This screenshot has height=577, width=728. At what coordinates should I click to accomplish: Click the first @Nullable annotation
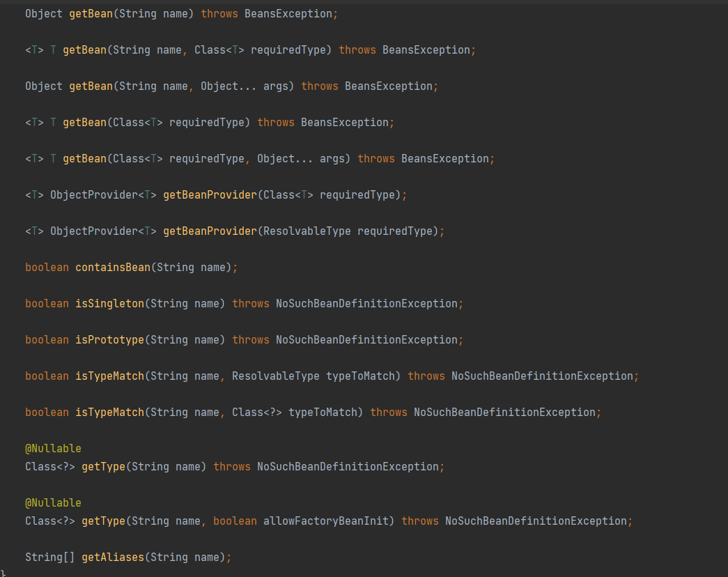53,449
